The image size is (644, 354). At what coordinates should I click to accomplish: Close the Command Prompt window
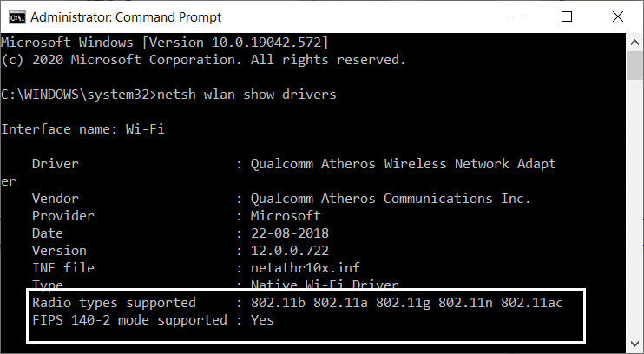[x=617, y=16]
